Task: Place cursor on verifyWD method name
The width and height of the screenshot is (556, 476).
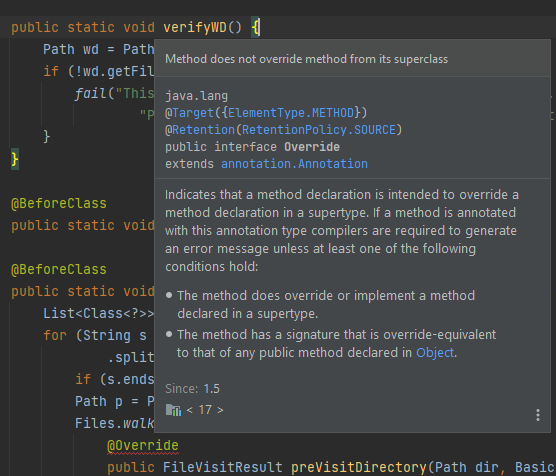Action: [x=195, y=28]
